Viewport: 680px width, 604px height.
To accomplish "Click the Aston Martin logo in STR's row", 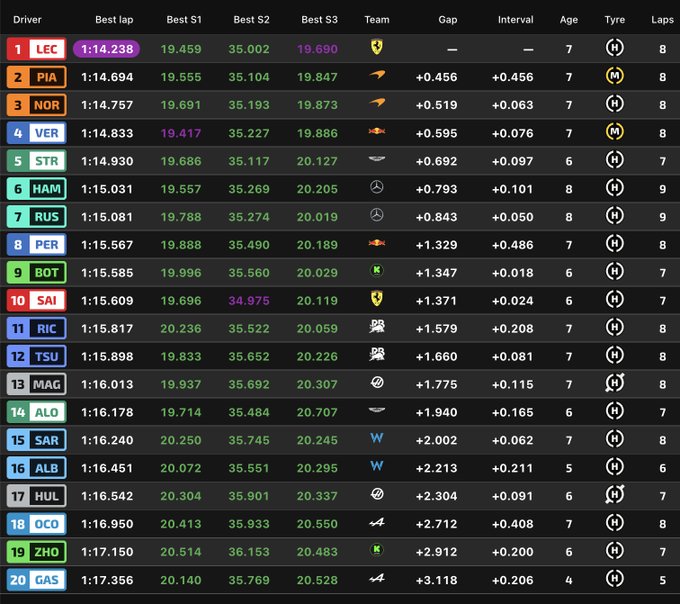I will [377, 159].
